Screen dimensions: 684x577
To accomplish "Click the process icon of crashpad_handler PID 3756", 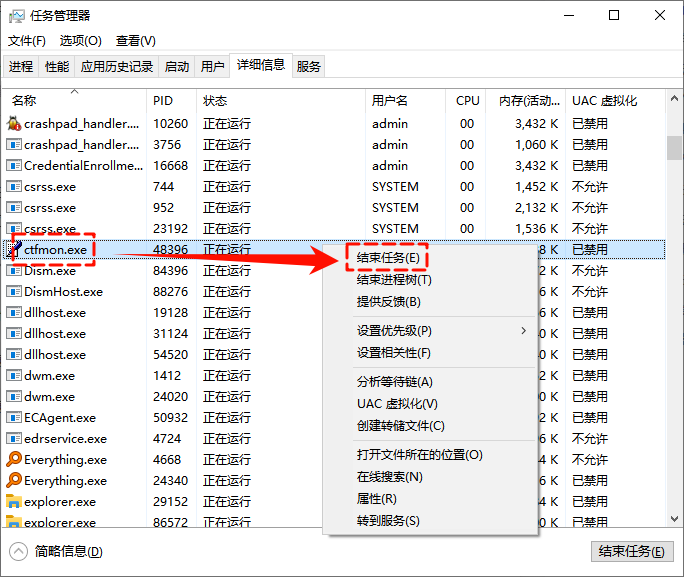I will pyautogui.click(x=14, y=144).
